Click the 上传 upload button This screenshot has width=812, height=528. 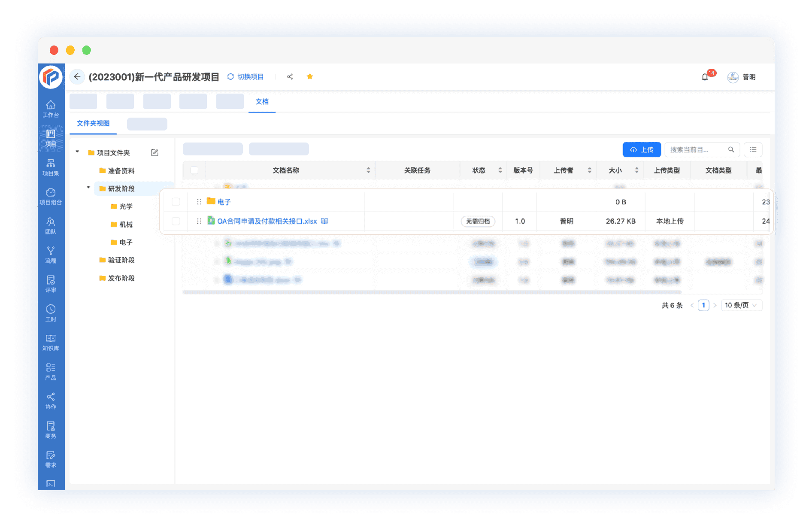(x=642, y=149)
